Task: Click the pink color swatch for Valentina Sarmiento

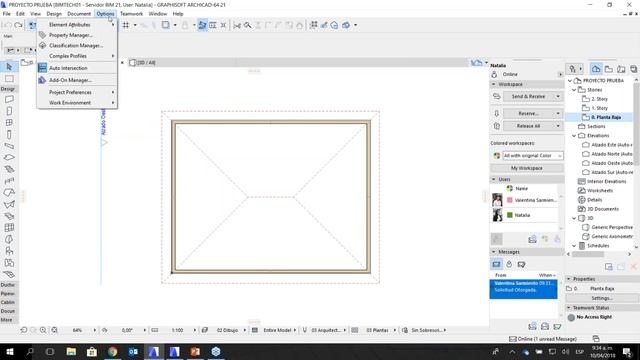Action: (x=509, y=200)
